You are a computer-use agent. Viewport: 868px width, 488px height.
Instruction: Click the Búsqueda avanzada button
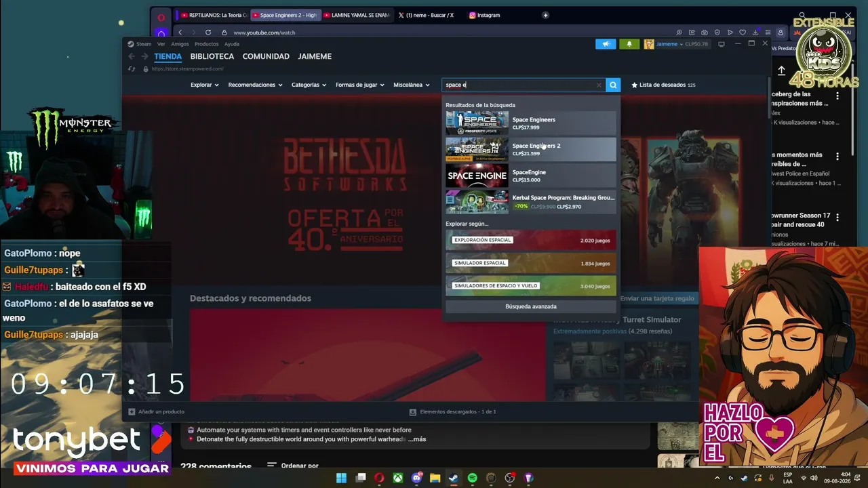531,306
